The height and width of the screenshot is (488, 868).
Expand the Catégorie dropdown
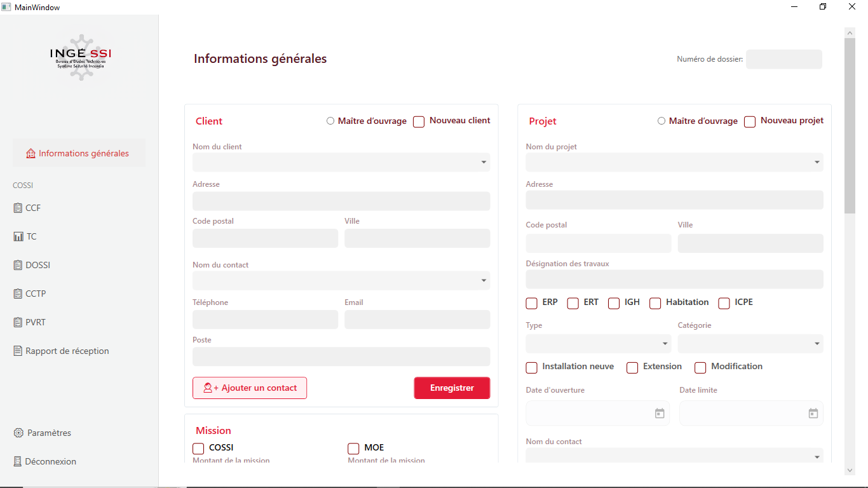[750, 344]
